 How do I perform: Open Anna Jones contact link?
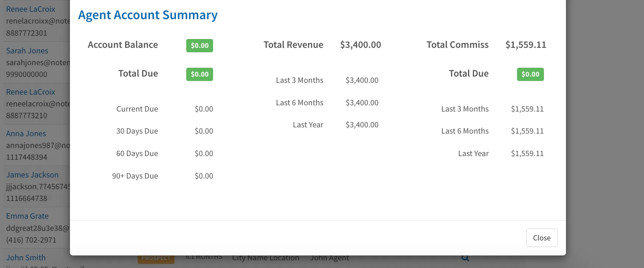coord(26,134)
